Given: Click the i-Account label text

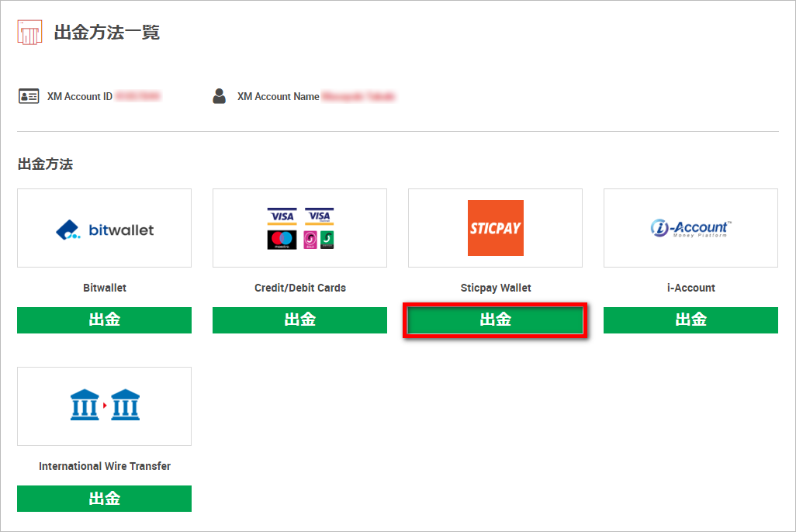Looking at the screenshot, I should point(691,288).
